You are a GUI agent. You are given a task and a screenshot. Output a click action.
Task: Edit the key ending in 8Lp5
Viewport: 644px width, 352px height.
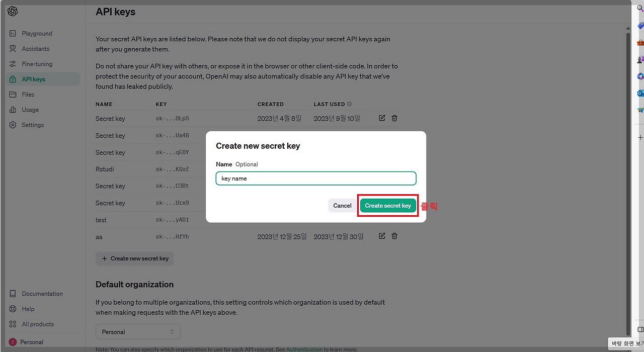click(x=382, y=118)
